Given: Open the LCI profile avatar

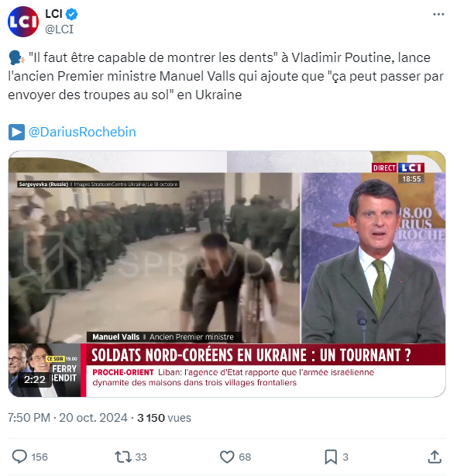Looking at the screenshot, I should click(23, 22).
